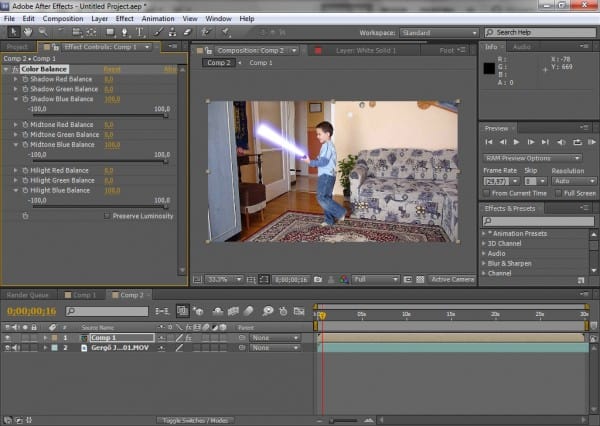Viewport: 600px width, 426px height.
Task: Pick the Selection arrow tool
Action: 11,33
